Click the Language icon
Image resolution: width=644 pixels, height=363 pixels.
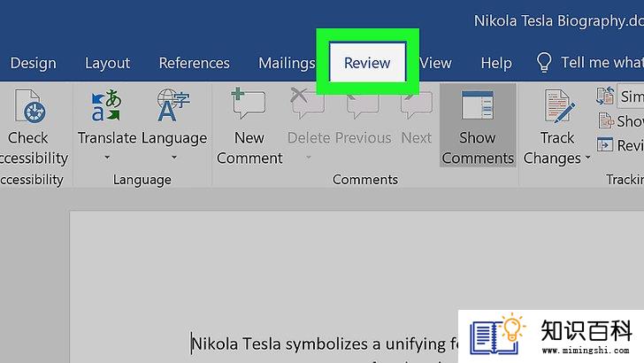(x=173, y=105)
